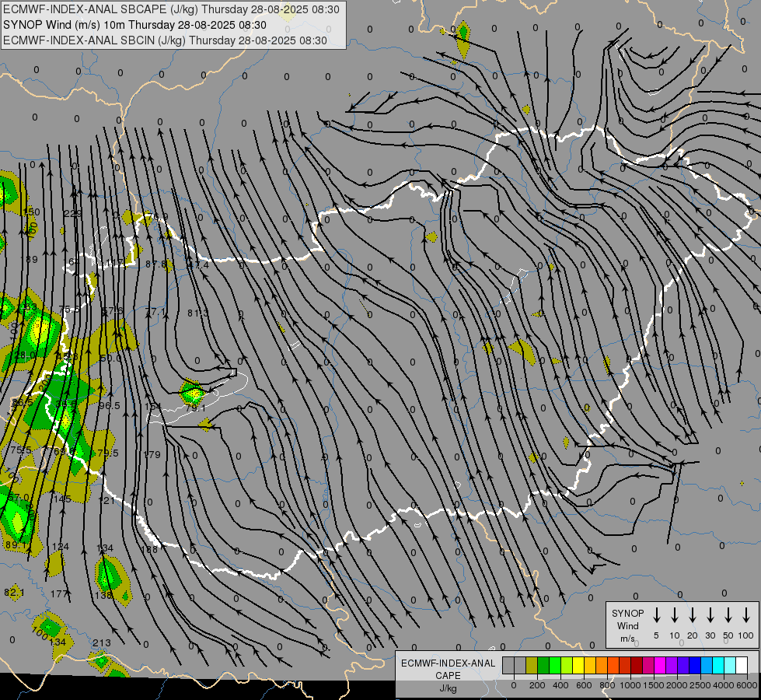Viewport: 761px width, 700px height.
Task: Click the 10 m/s wind arrow in legend
Action: click(x=675, y=615)
